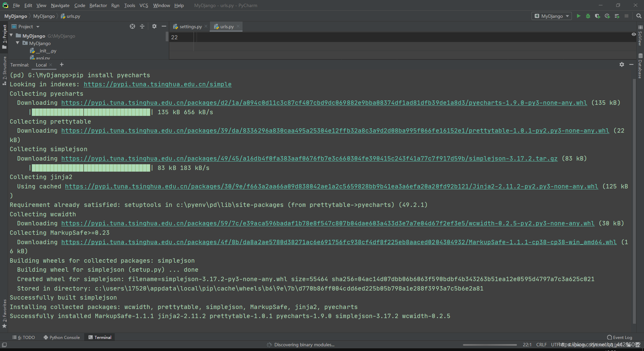The image size is (644, 351).
Task: Click the 22:1 caret position indicator
Action: 527,345
